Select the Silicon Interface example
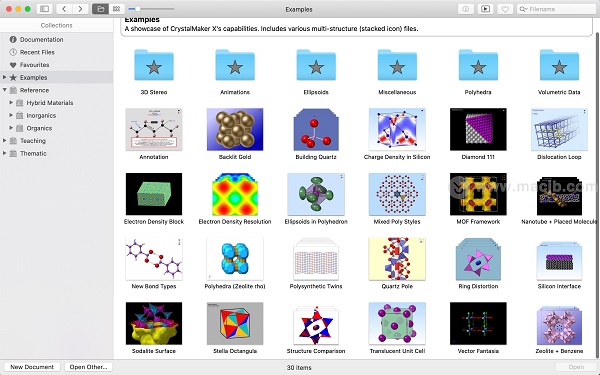 [559, 260]
